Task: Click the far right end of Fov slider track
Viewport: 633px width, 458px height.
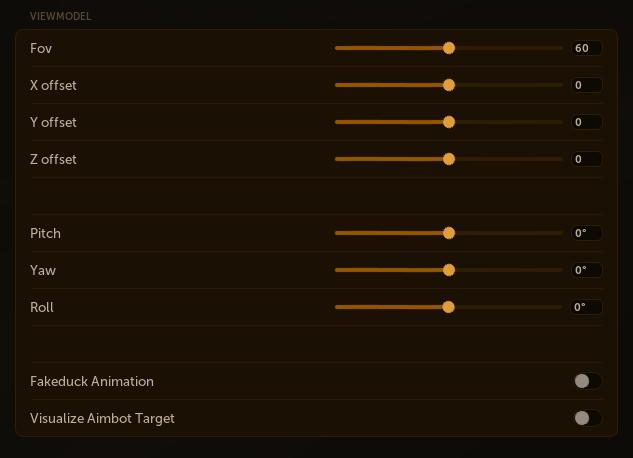Action: [561, 48]
